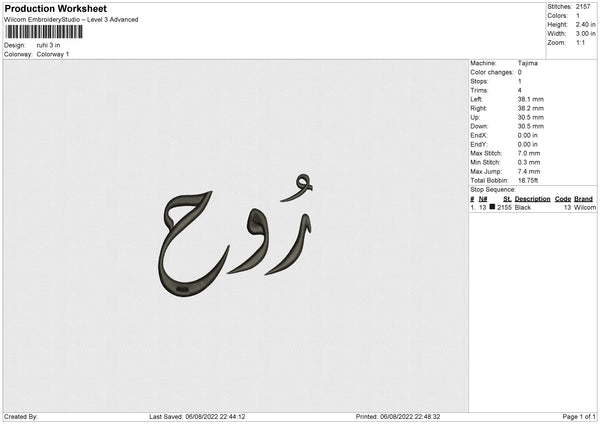The height and width of the screenshot is (424, 600).
Task: Click 'Wilcom EmbroideryStudio – Level 3 Advanced' text
Action: click(71, 20)
